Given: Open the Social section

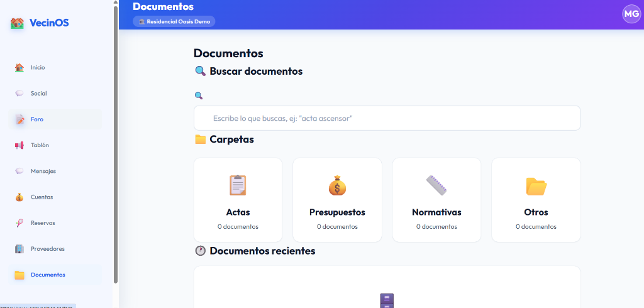Looking at the screenshot, I should point(55,93).
